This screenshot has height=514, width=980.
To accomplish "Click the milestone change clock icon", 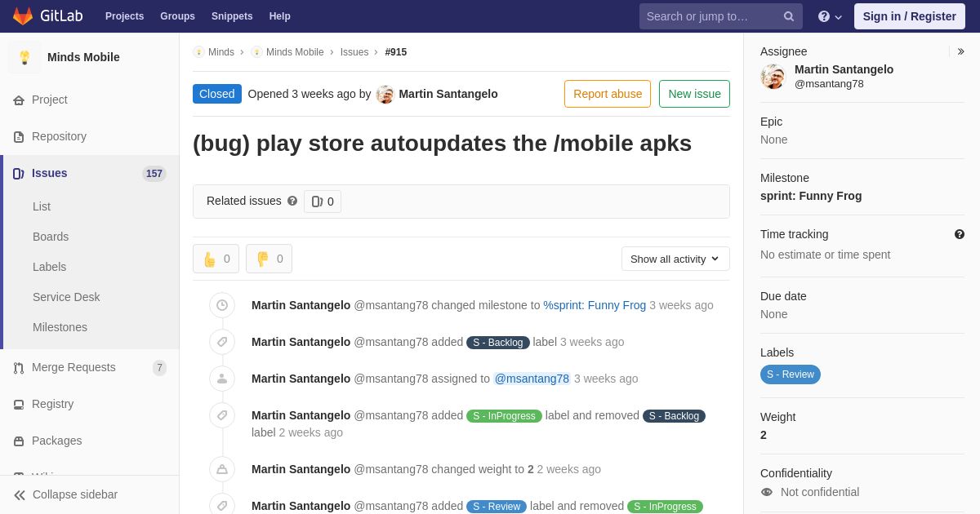I will (222, 305).
